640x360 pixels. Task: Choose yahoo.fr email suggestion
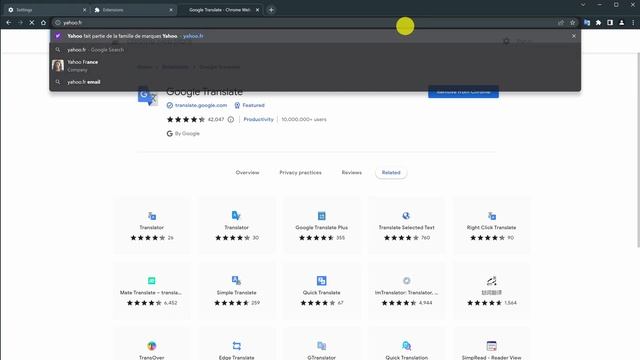pyautogui.click(x=315, y=82)
